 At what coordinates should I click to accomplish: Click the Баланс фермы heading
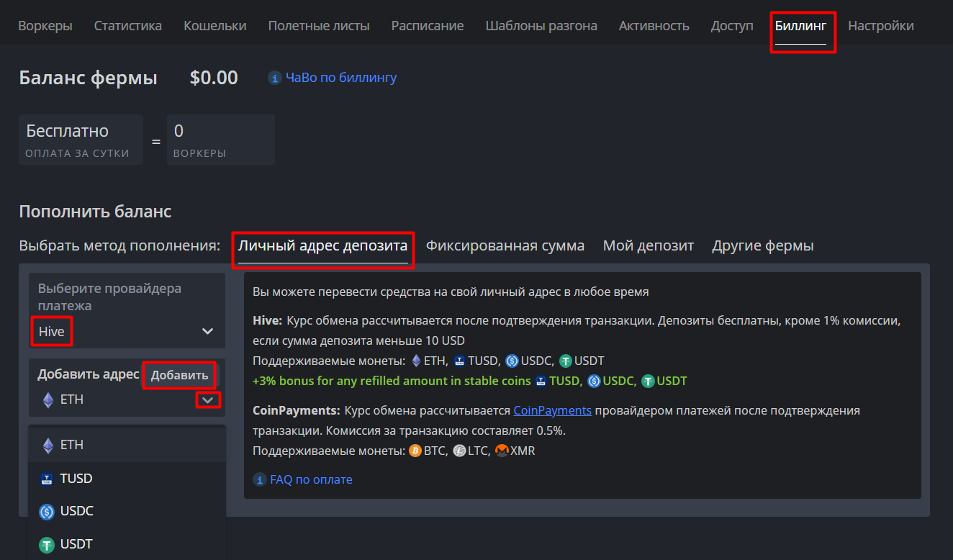[x=88, y=78]
